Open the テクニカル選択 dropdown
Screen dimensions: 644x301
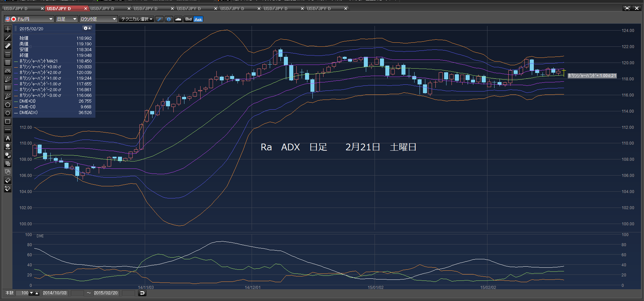click(x=137, y=19)
